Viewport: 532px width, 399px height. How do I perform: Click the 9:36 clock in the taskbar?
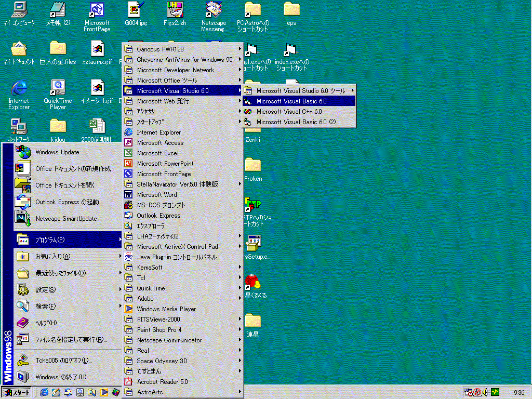(519, 393)
